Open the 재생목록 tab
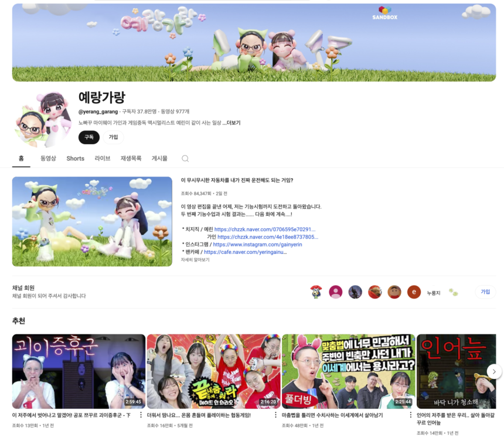 coord(131,158)
